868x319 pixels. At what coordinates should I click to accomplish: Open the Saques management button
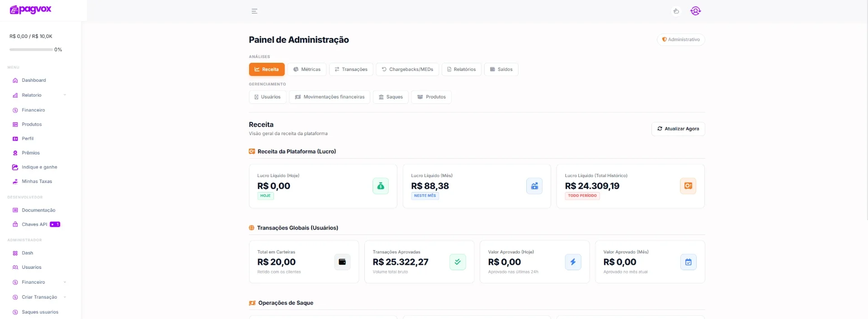pyautogui.click(x=391, y=97)
